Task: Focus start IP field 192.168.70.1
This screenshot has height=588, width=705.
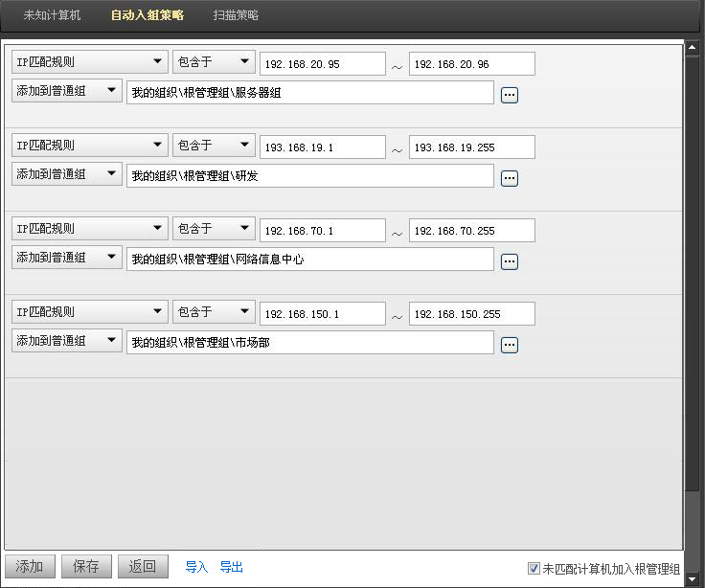Action: click(x=323, y=230)
